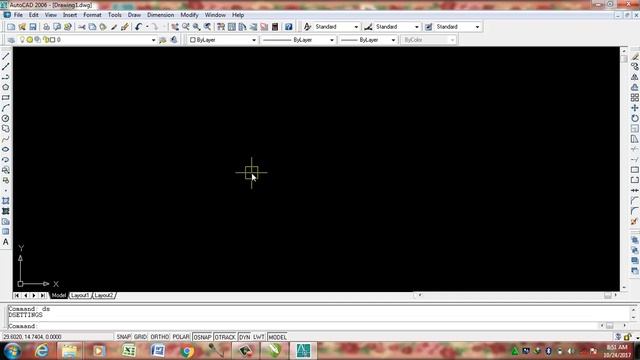Viewport: 640px width, 360px height.
Task: Select the Polygon draw tool
Action: tap(6, 87)
